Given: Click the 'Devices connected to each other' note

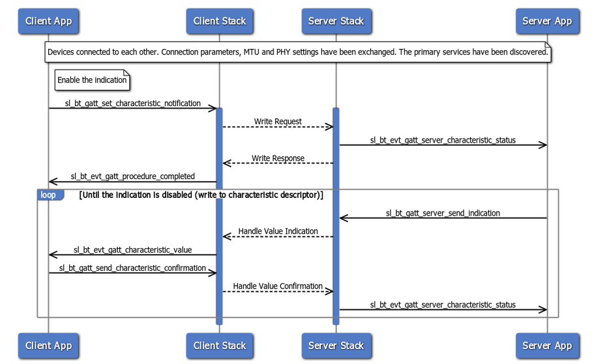Looking at the screenshot, I should 297,52.
